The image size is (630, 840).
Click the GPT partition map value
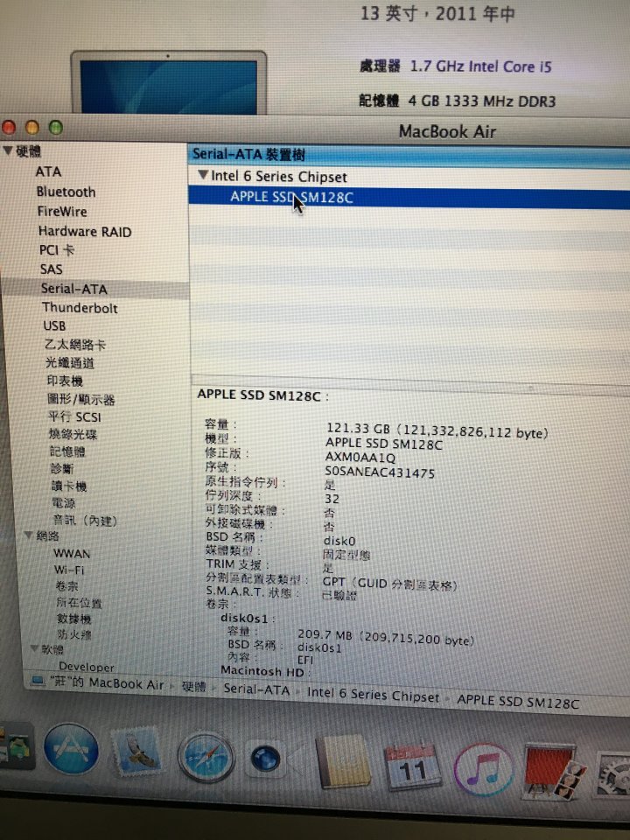[389, 584]
